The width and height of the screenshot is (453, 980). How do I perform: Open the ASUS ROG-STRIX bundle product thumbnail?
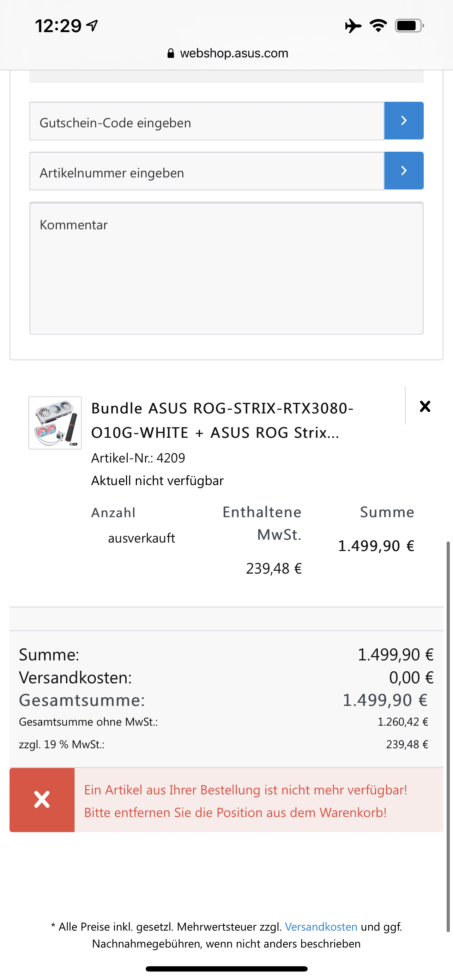click(55, 423)
